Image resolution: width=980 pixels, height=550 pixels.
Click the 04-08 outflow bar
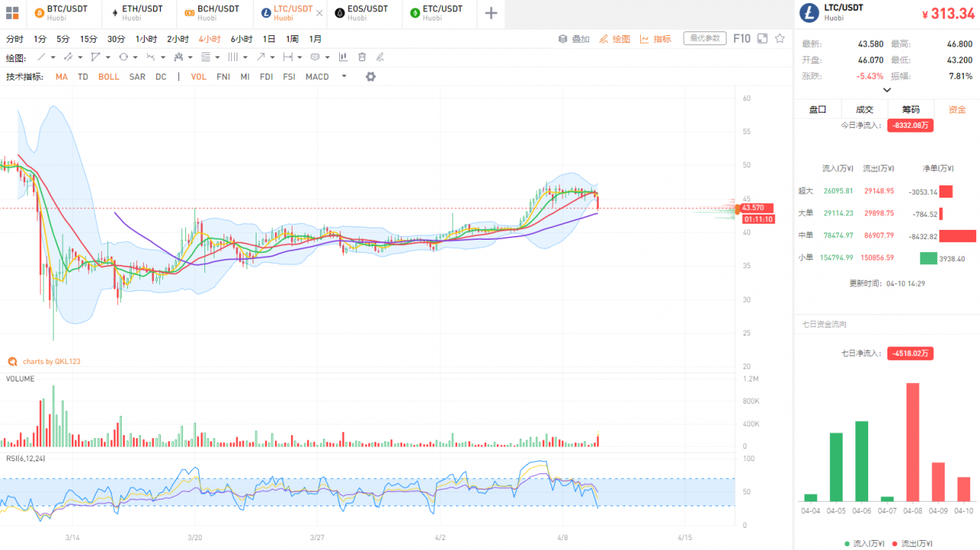click(x=913, y=442)
